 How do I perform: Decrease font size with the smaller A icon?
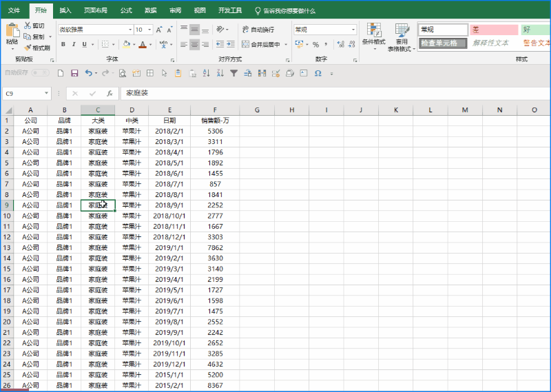pos(169,30)
